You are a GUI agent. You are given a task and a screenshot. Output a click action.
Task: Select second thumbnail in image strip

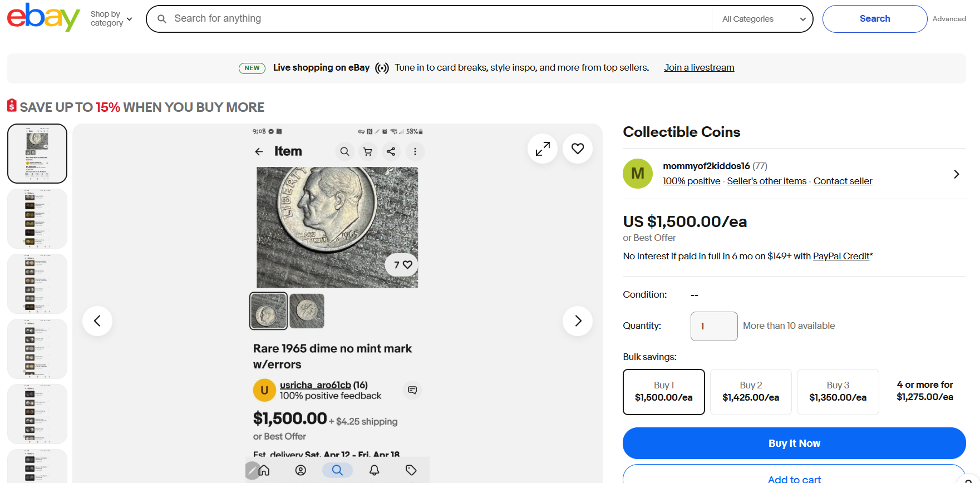tap(37, 219)
